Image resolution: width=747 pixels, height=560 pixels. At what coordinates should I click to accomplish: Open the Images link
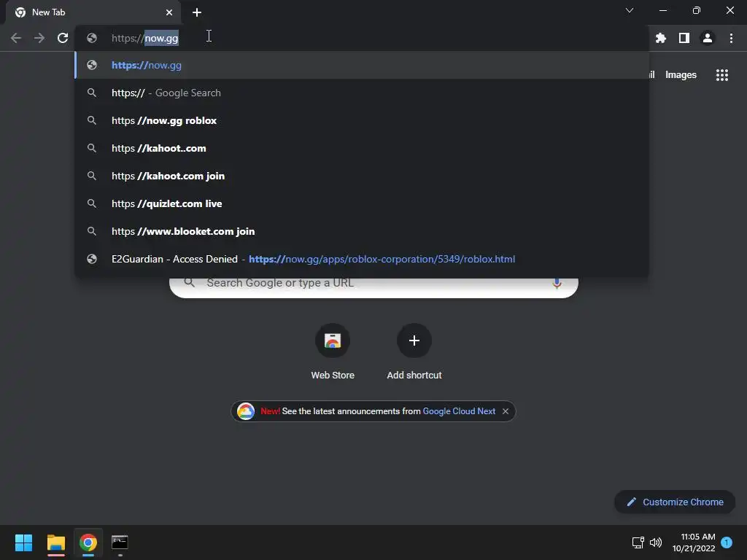click(x=681, y=75)
